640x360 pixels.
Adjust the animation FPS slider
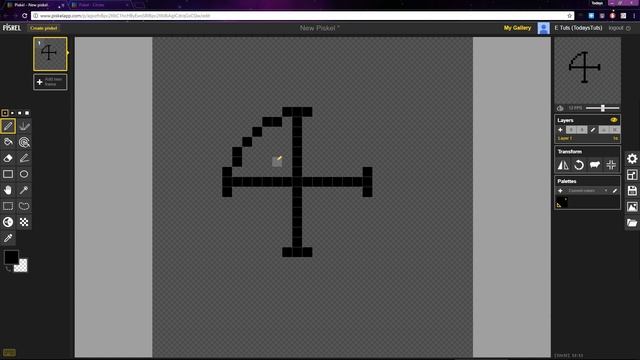pyautogui.click(x=602, y=108)
